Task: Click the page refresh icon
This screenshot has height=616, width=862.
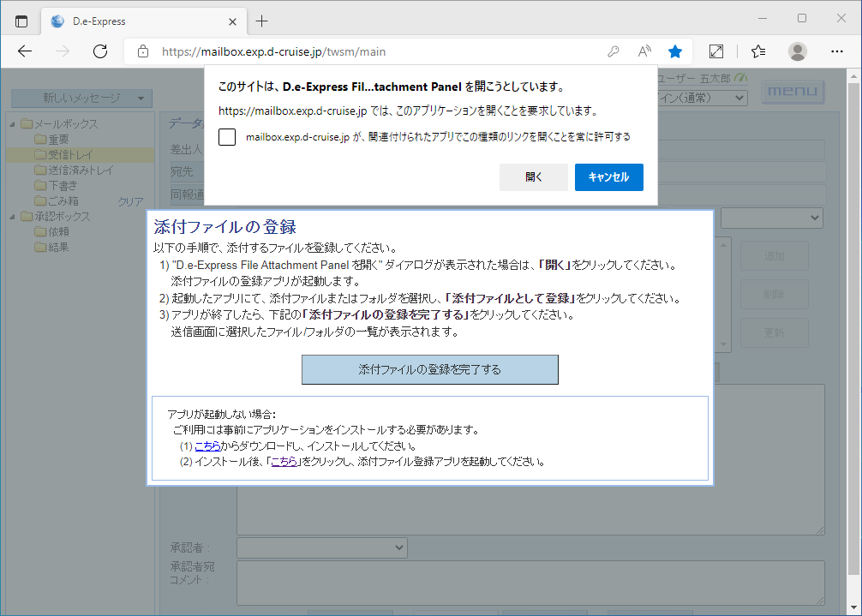Action: (100, 51)
